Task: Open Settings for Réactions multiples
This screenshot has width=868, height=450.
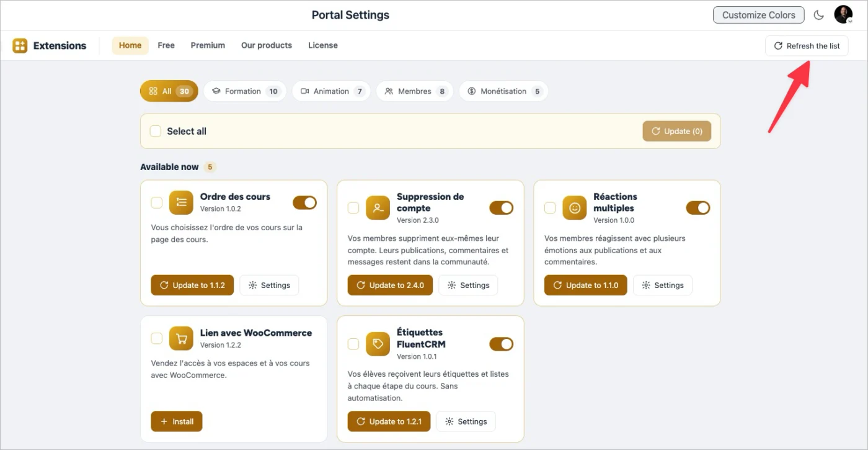Action: 663,286
